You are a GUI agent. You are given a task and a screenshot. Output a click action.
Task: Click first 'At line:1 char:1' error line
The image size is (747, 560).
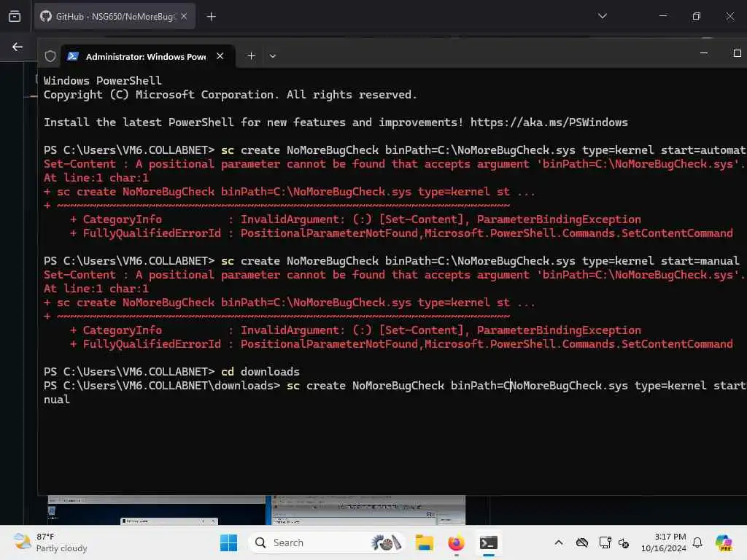click(x=96, y=178)
